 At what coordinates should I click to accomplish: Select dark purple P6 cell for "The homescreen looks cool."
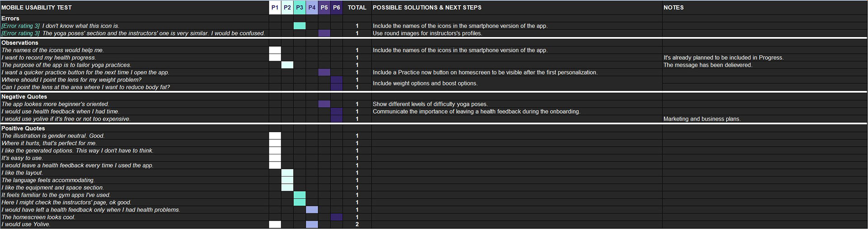(336, 217)
